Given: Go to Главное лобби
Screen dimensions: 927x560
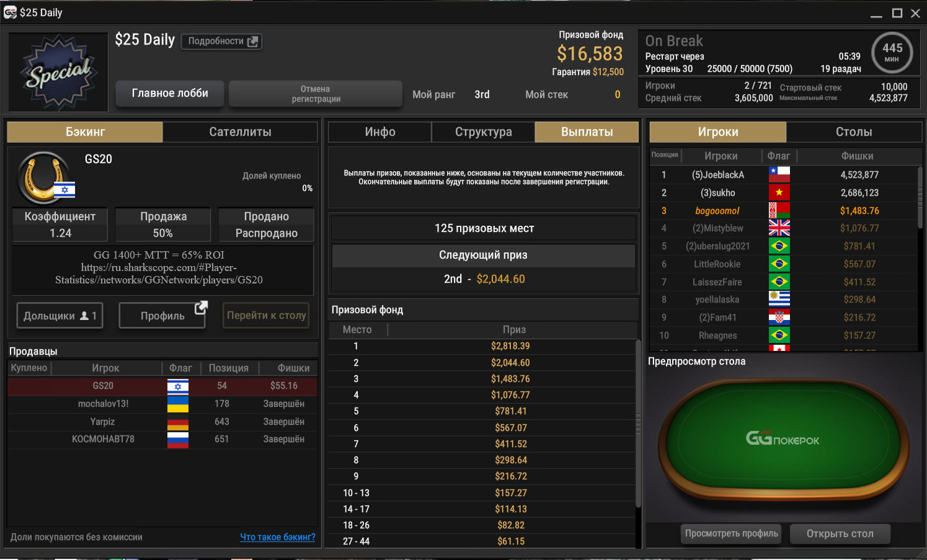Looking at the screenshot, I should pyautogui.click(x=170, y=93).
